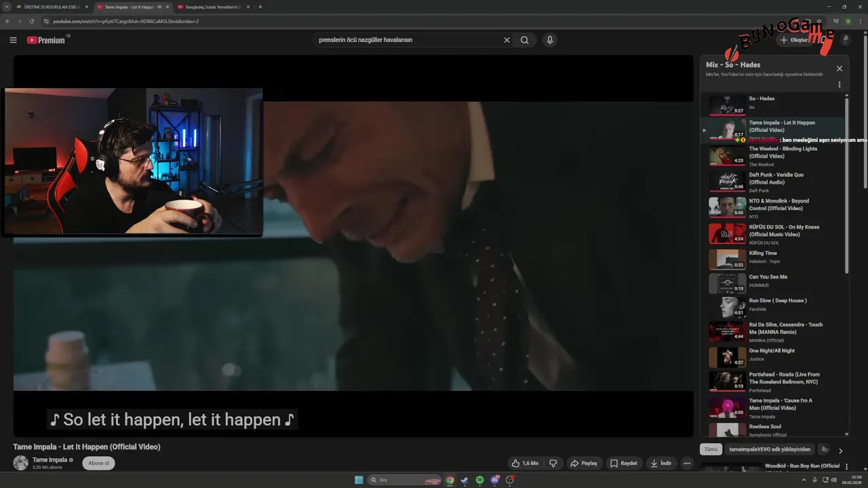Open more actions ellipsis below video
Screen dimensions: 868x488
click(x=687, y=463)
